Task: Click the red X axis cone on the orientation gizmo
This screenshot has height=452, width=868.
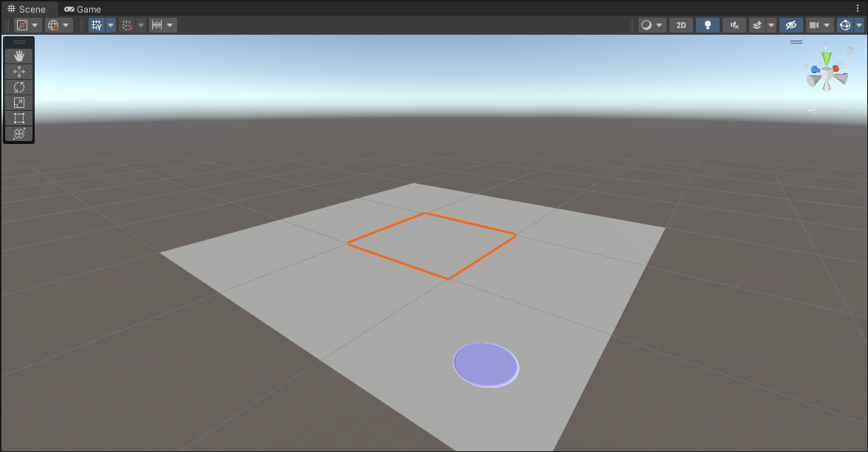Action: pyautogui.click(x=836, y=68)
